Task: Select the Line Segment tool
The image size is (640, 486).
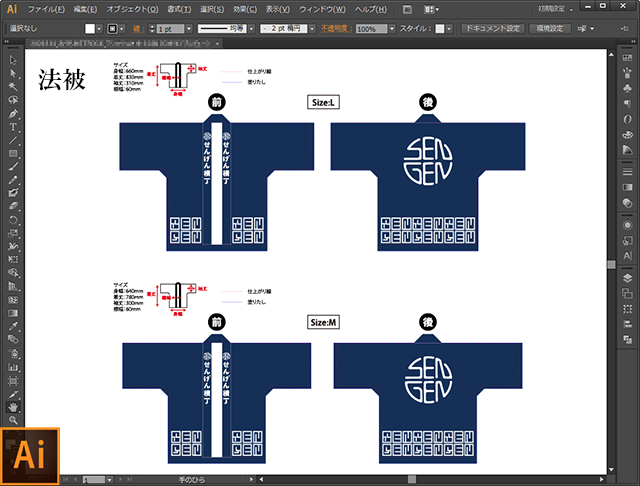Action: click(13, 140)
